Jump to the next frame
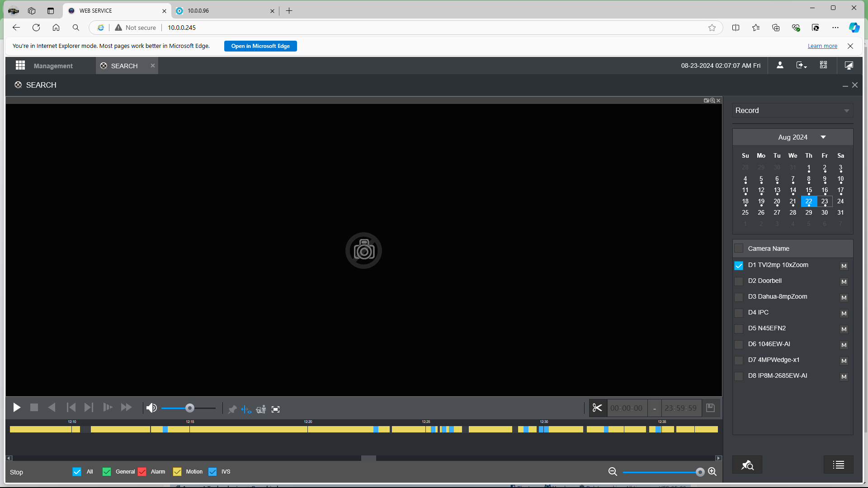Screen dimensions: 868x488 89,408
